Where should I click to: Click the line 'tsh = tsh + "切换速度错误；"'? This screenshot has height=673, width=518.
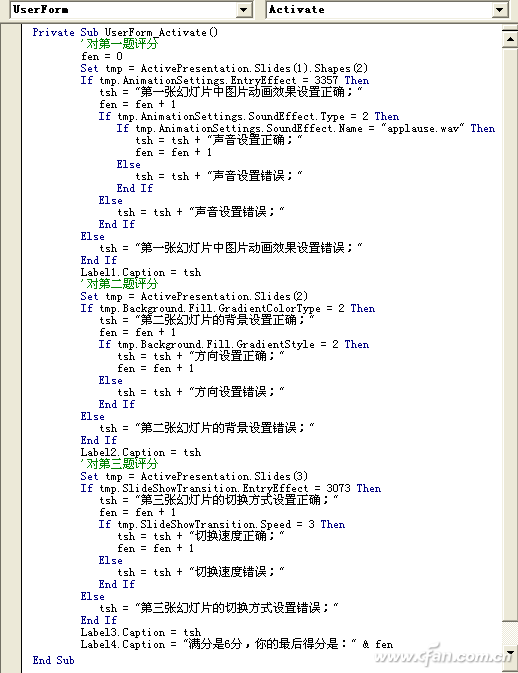201,572
